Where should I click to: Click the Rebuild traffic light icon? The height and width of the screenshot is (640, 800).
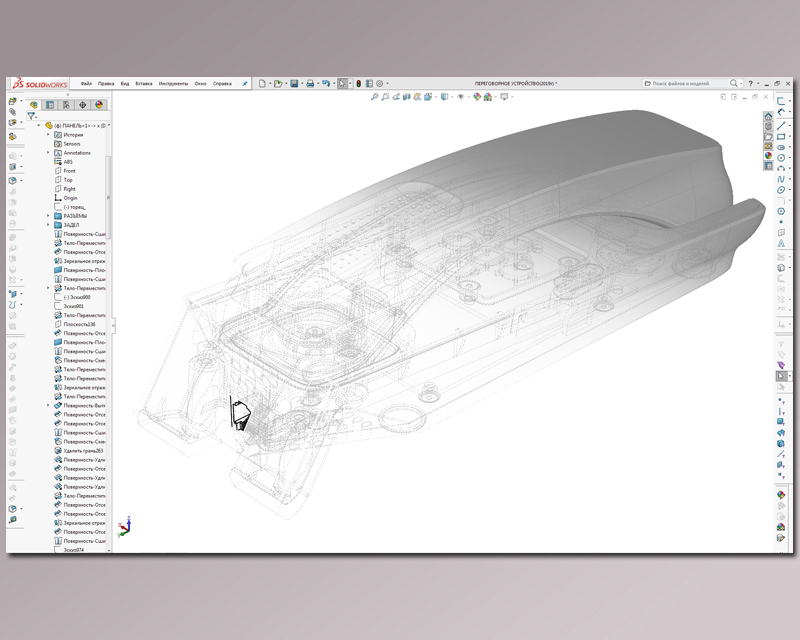point(359,84)
